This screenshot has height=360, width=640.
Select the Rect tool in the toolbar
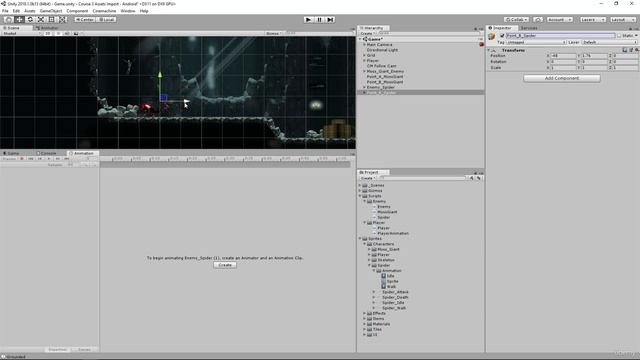coord(51,20)
